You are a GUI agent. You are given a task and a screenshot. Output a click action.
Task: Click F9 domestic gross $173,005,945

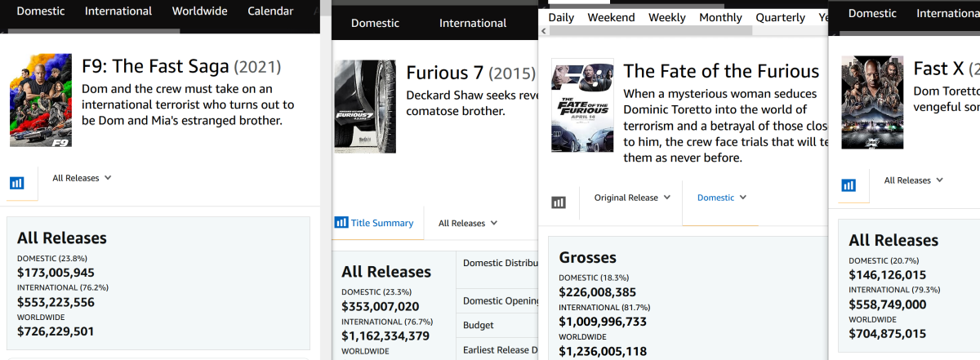pyautogui.click(x=56, y=273)
